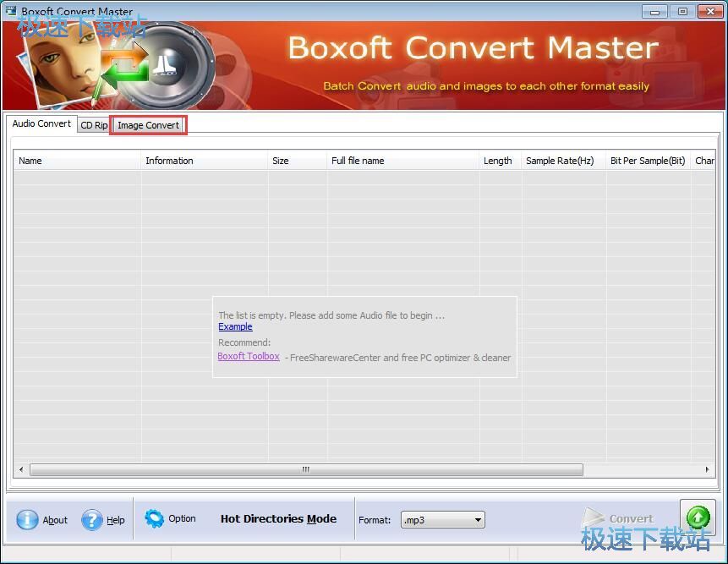Click the Length column header

point(500,161)
